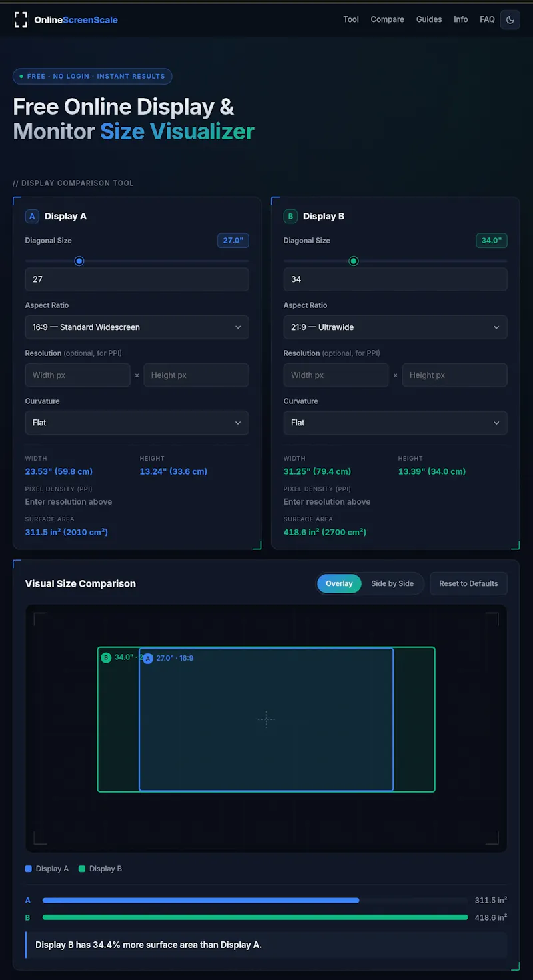Open Display B aspect ratio dropdown
The image size is (533, 980).
pos(395,327)
